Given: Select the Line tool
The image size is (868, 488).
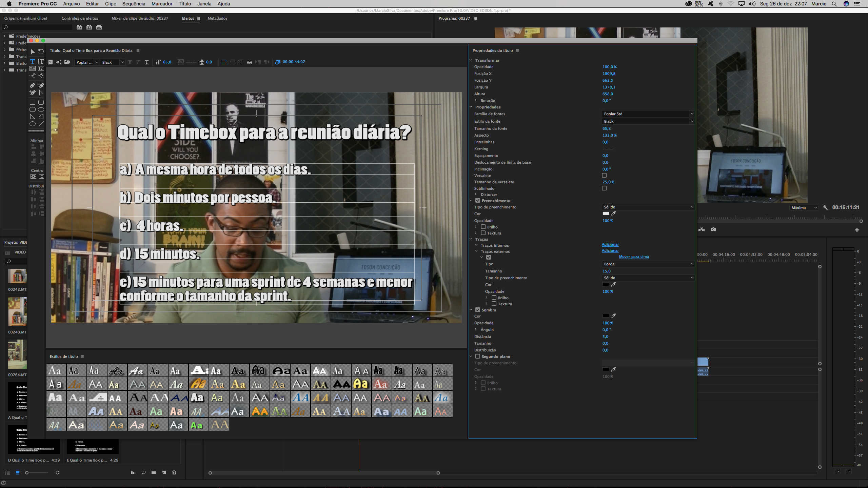Looking at the screenshot, I should click(x=41, y=124).
